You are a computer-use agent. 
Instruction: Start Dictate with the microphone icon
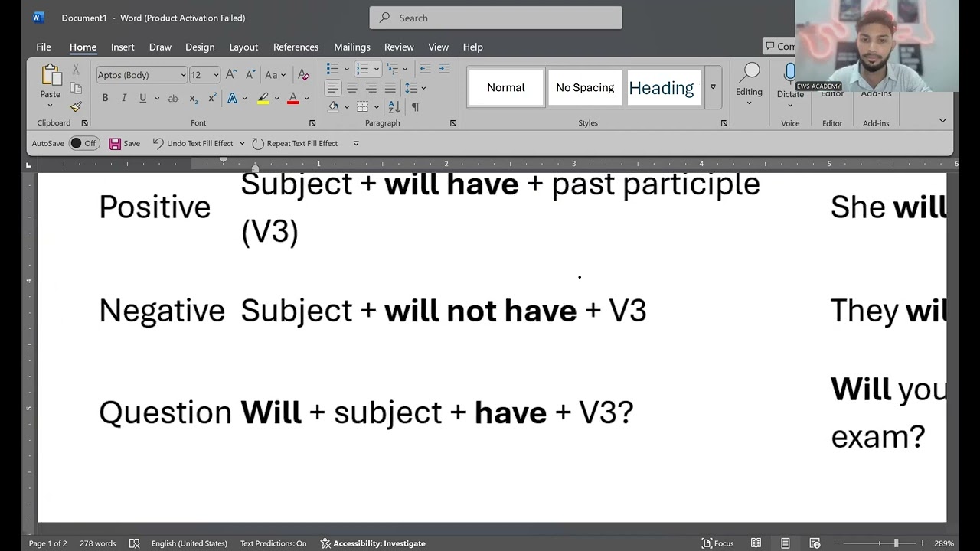pos(790,74)
